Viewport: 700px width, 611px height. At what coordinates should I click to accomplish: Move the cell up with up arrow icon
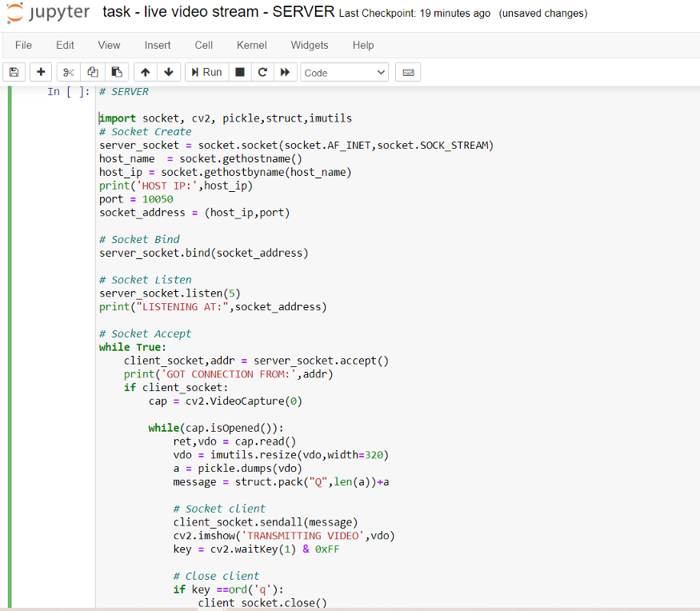145,71
